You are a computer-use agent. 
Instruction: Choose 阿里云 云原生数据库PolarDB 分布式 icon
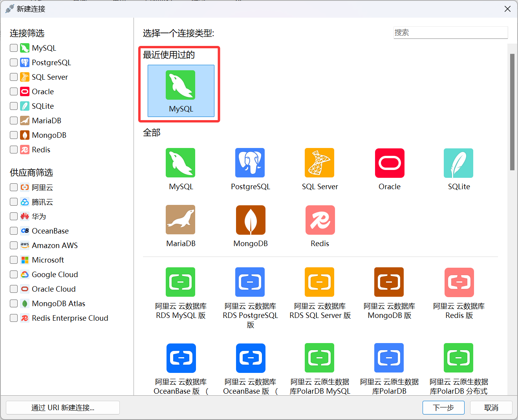click(x=459, y=358)
